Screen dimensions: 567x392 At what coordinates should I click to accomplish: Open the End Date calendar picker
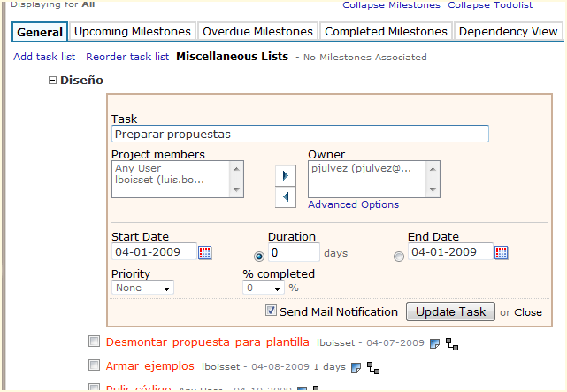click(502, 253)
